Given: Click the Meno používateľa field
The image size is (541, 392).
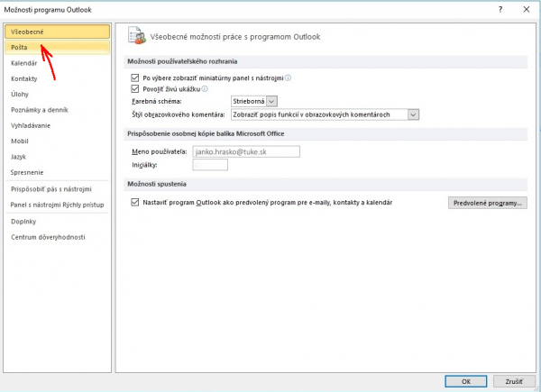Looking at the screenshot, I should pos(246,151).
